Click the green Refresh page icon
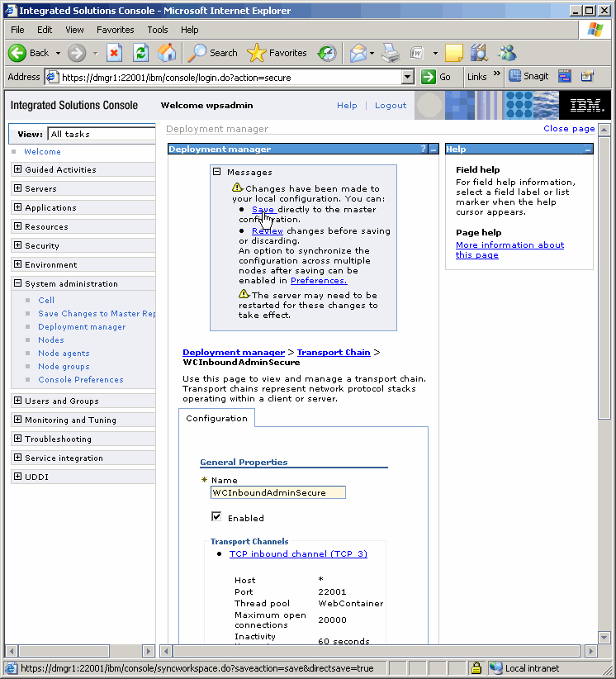616x679 pixels. (x=140, y=53)
